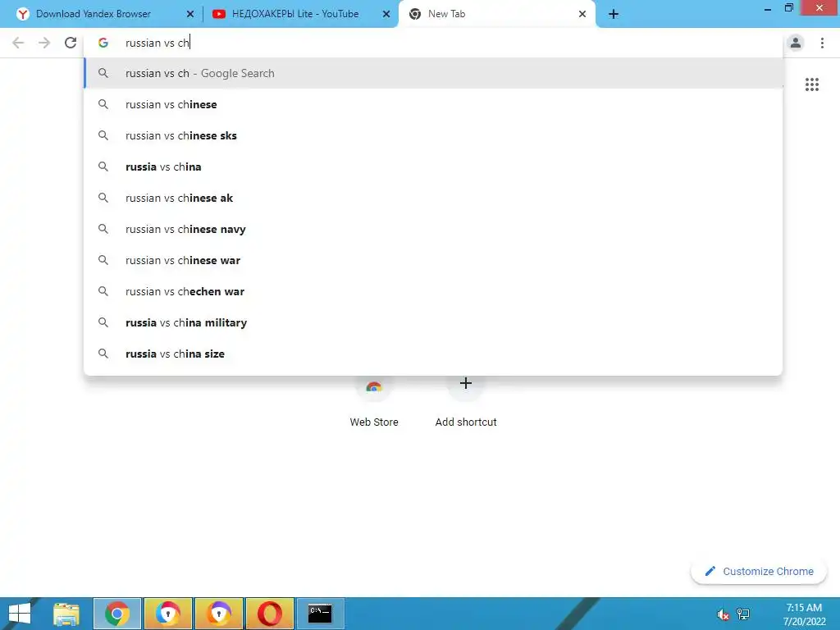The height and width of the screenshot is (630, 840).
Task: Click search icon beside 'russian vs chinese navy'
Action: click(103, 230)
